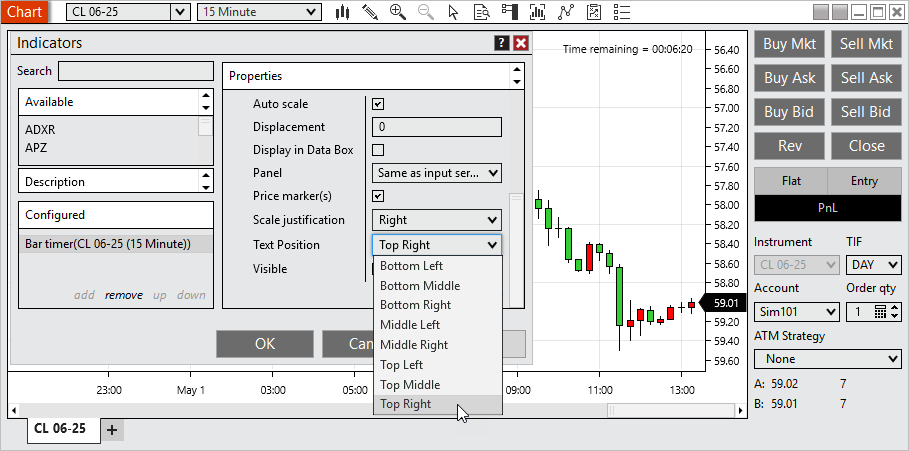This screenshot has height=451, width=909.
Task: Click the bar style candlestick icon
Action: [343, 12]
